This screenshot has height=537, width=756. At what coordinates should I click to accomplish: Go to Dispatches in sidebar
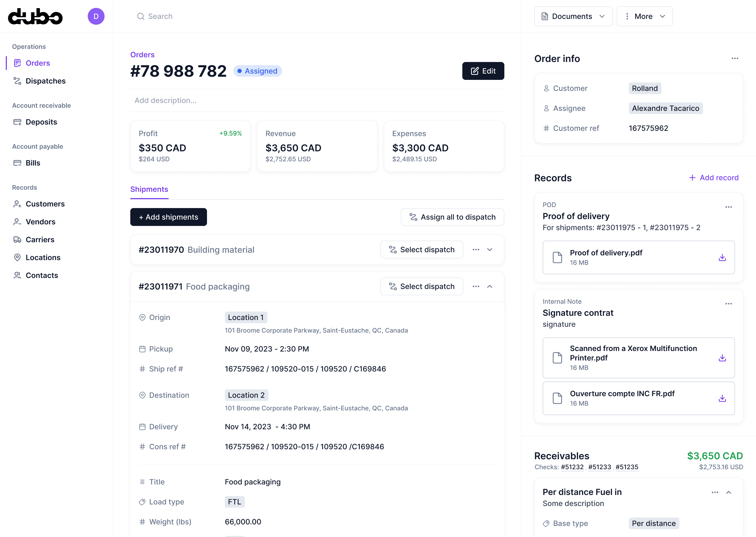[46, 81]
